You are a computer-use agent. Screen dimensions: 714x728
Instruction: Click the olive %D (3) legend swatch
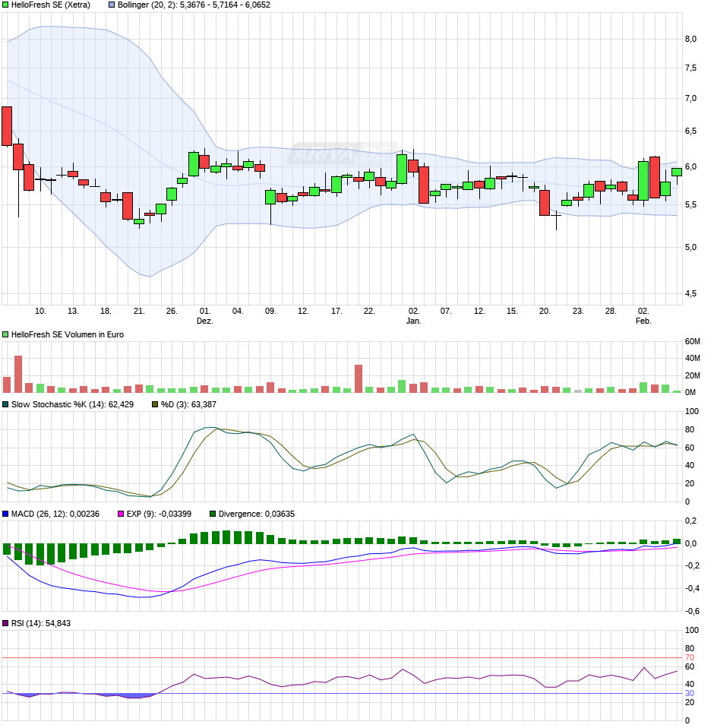[155, 404]
